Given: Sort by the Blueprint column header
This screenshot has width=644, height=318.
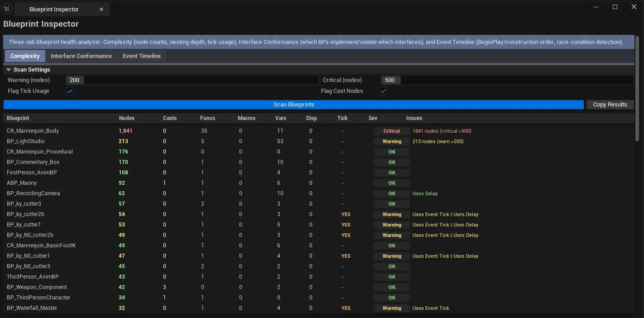Looking at the screenshot, I should point(18,118).
